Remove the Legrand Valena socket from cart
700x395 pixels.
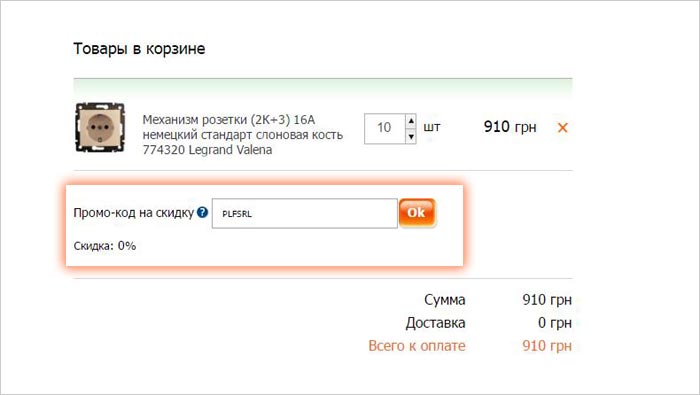562,128
